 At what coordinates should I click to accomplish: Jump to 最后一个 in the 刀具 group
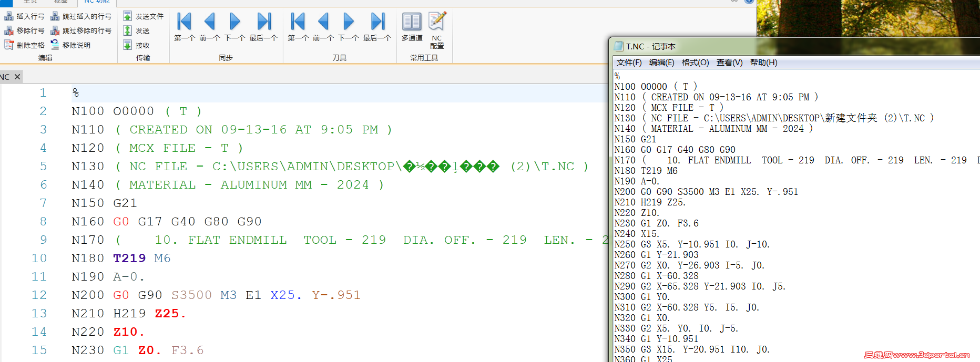click(377, 27)
